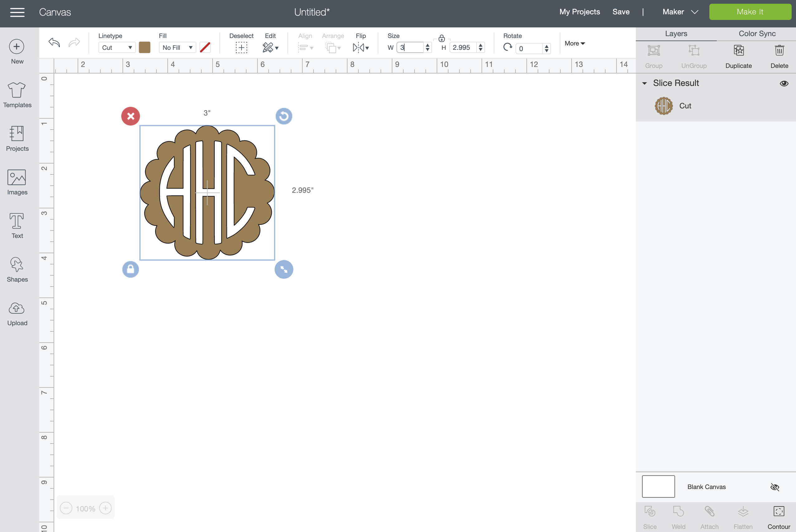Click the Blank Canvas label

point(706,487)
